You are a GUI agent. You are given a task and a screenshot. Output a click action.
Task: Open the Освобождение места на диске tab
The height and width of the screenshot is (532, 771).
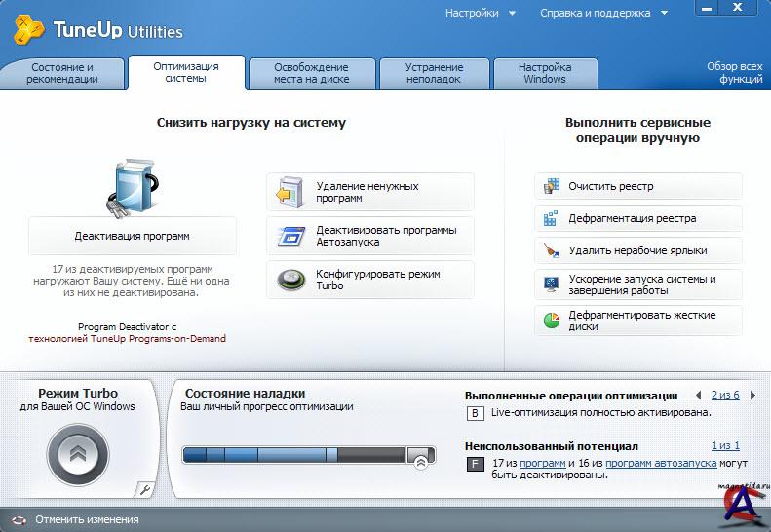pos(312,73)
